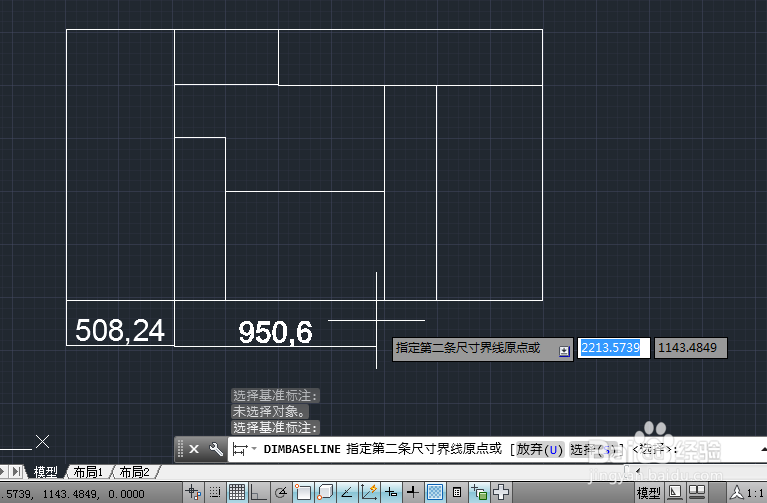Choose the 选择(S) command option

click(x=593, y=449)
